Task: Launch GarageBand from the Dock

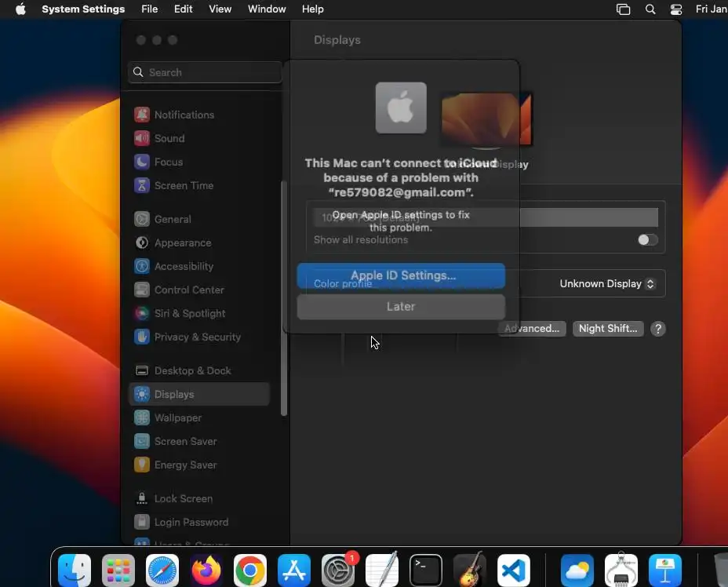Action: tap(469, 570)
